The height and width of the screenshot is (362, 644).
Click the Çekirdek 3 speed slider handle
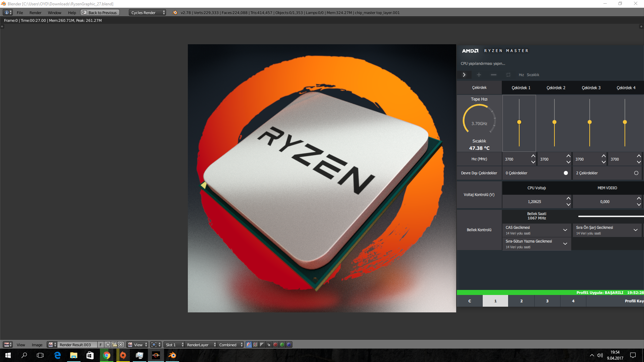coord(590,122)
